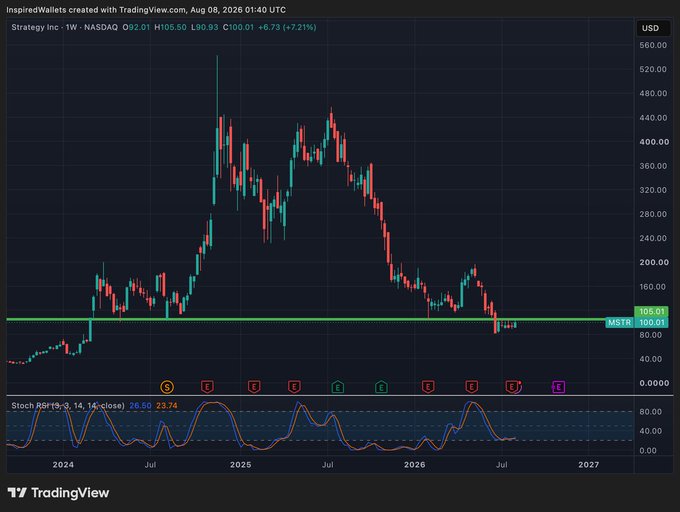Screen dimensions: 680x512
Task: Click the 2024 time axis label
Action: [63, 465]
